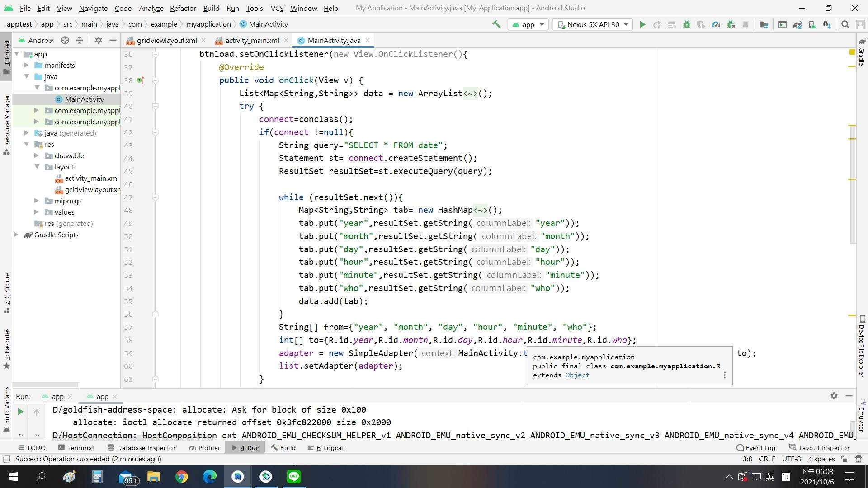Viewport: 868px width, 488px height.
Task: Click the Search Everywhere magnifier icon
Action: [845, 24]
